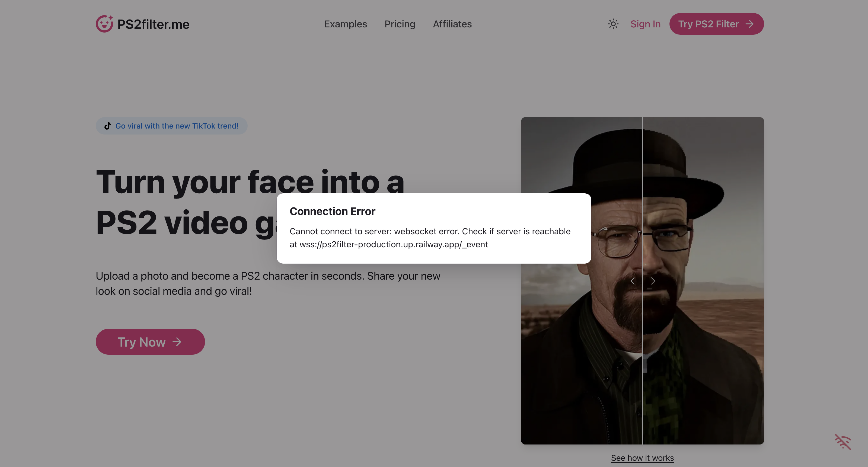The width and height of the screenshot is (868, 467).
Task: Click the PS2filter.me site name text
Action: coord(153,24)
